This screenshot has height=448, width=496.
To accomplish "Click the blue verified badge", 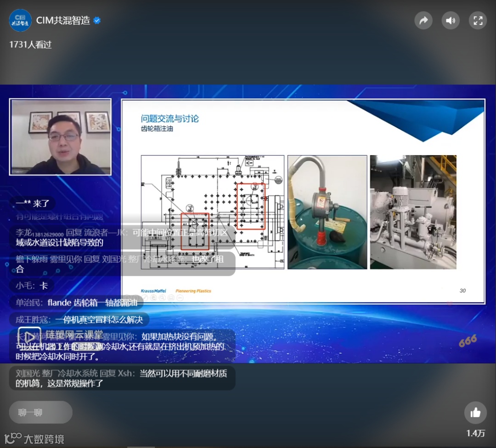I will coord(97,21).
